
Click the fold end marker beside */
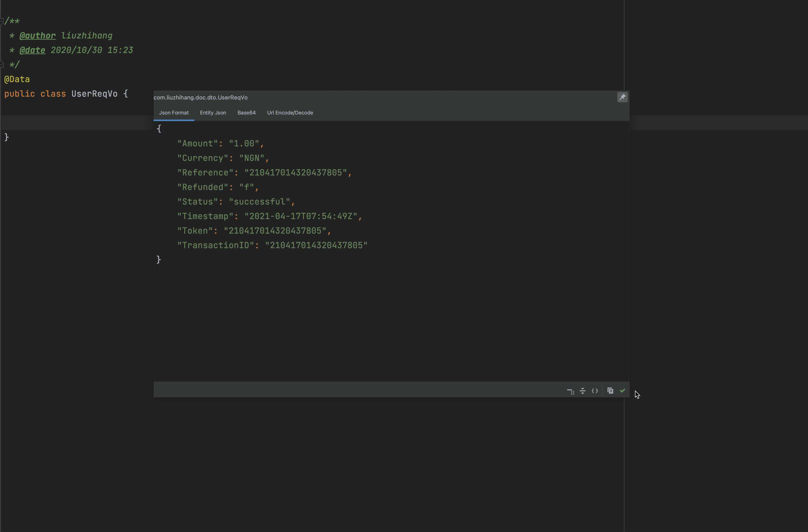pyautogui.click(x=2, y=65)
